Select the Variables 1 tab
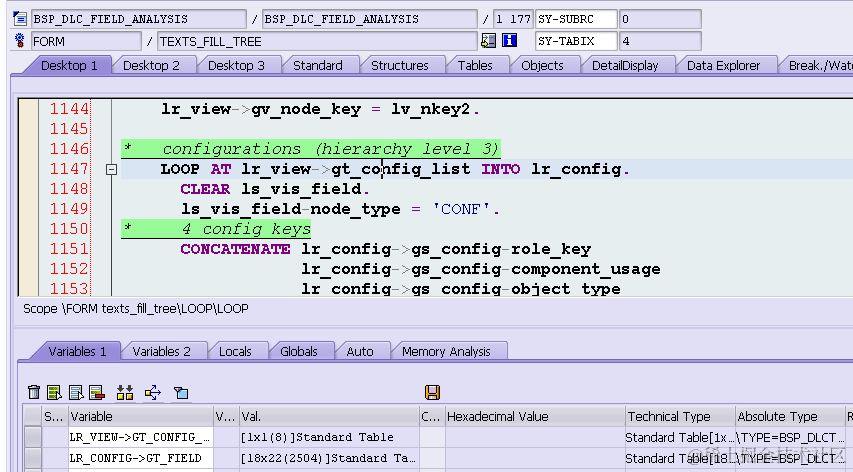The width and height of the screenshot is (853, 472). pyautogui.click(x=77, y=351)
